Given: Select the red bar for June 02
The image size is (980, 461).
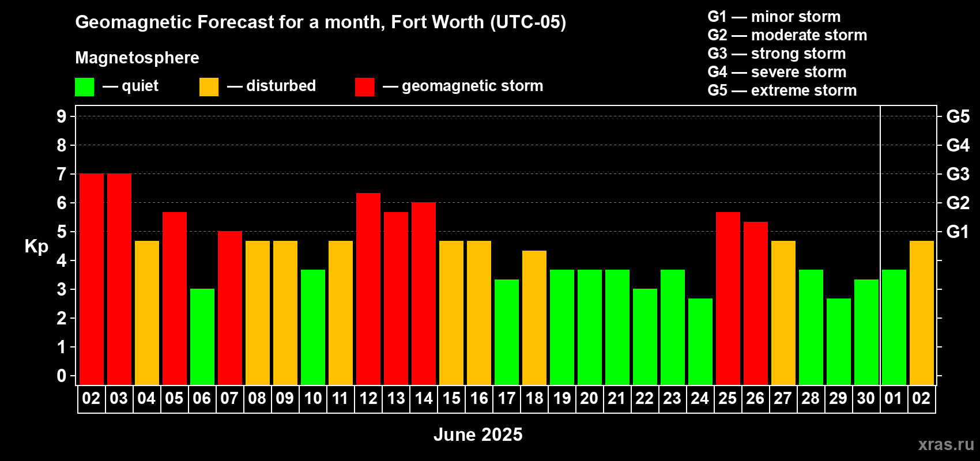Looking at the screenshot, I should (92, 279).
